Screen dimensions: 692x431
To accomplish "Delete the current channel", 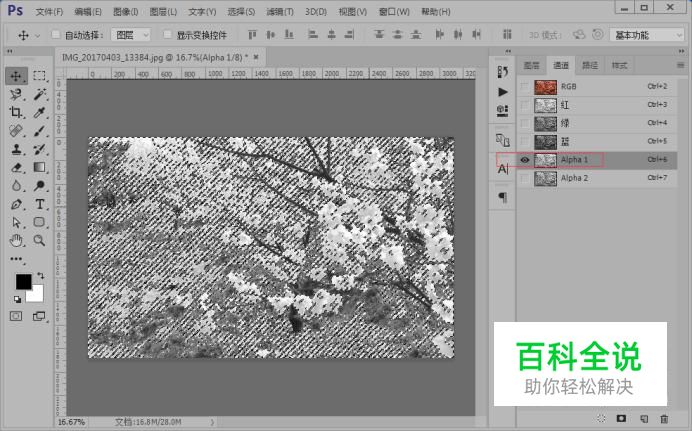I will pyautogui.click(x=664, y=419).
